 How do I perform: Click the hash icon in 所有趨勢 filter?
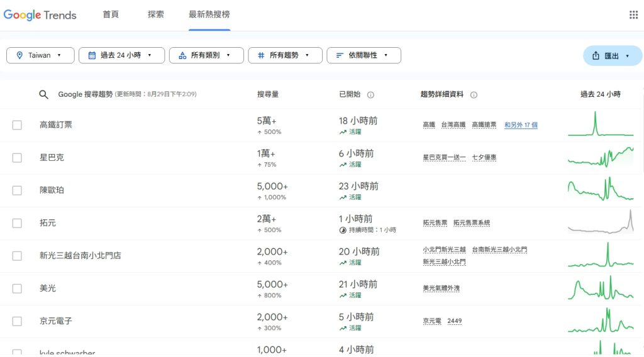coord(261,55)
